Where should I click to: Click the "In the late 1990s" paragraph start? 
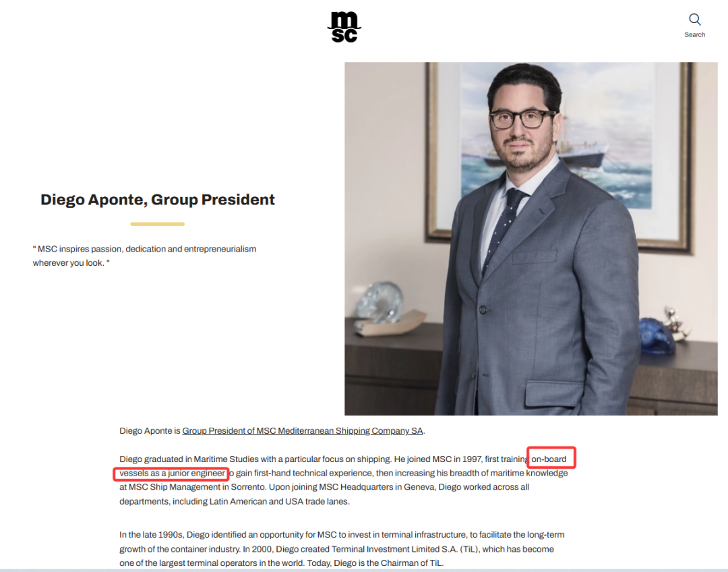pos(151,535)
